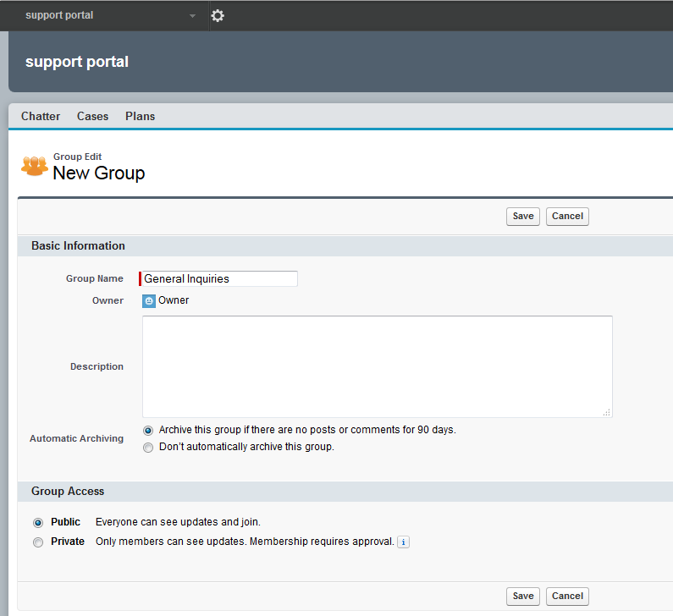Click the Owner avatar icon
Viewport: 673px width, 616px height.
pyautogui.click(x=149, y=301)
